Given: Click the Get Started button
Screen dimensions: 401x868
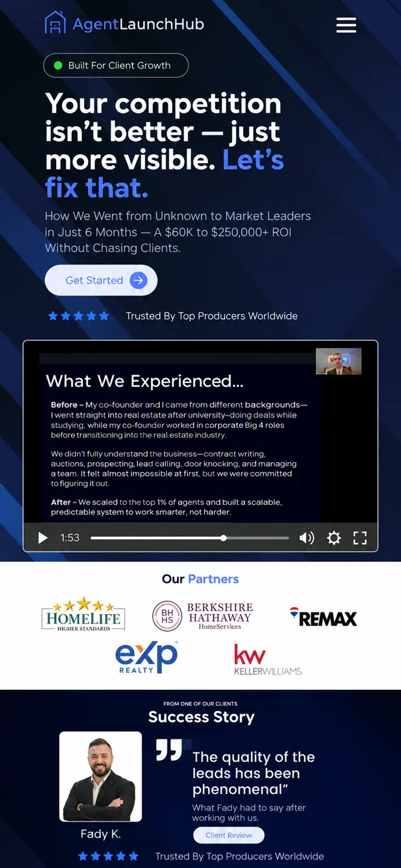Looking at the screenshot, I should pos(101,280).
